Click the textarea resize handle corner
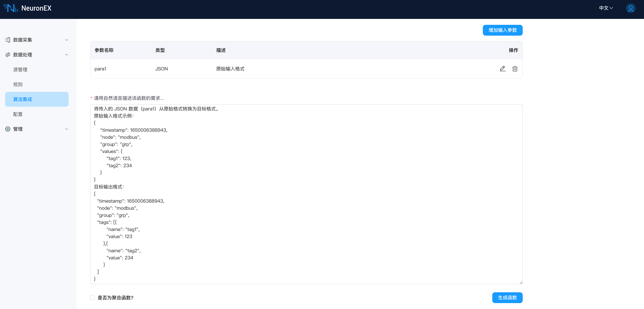The image size is (644, 309). point(521,282)
